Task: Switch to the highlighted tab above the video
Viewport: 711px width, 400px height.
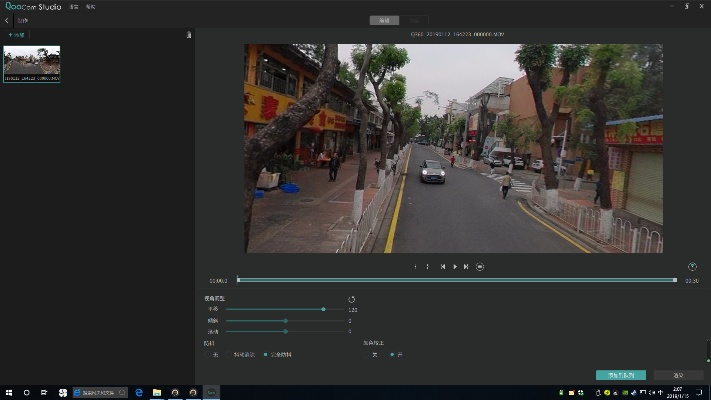Action: click(x=383, y=20)
